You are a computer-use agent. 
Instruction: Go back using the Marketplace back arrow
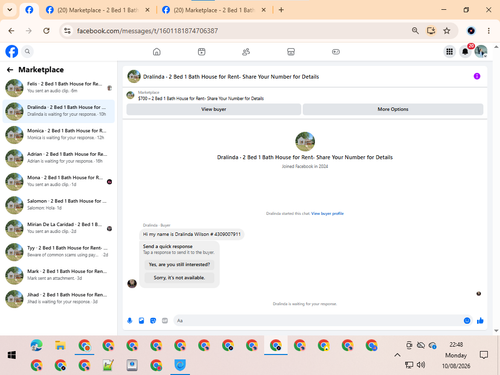click(10, 70)
